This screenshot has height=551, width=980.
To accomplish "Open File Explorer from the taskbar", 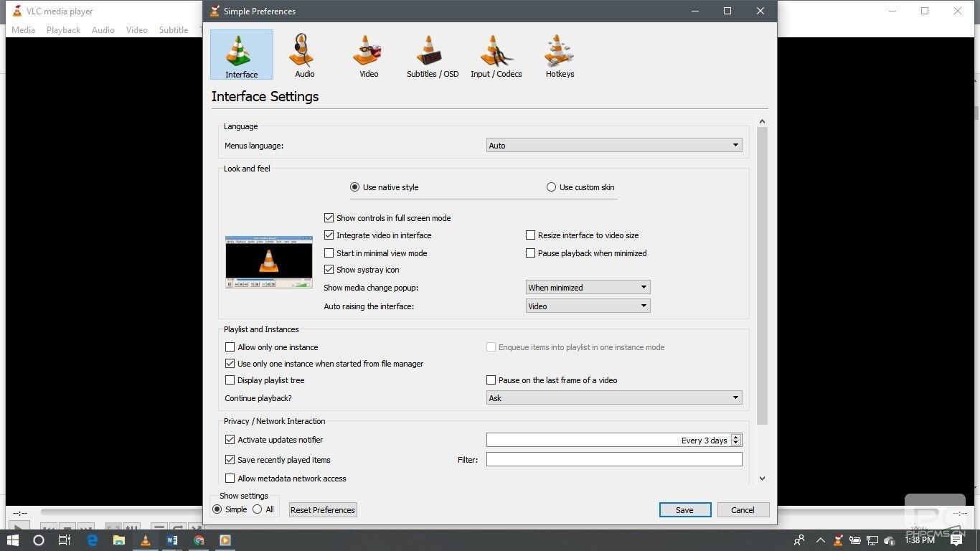I will point(119,540).
